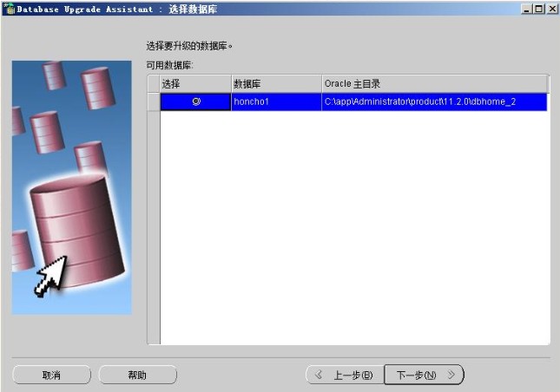
Task: Close the Database Upgrade Assistant window
Action: coord(551,8)
